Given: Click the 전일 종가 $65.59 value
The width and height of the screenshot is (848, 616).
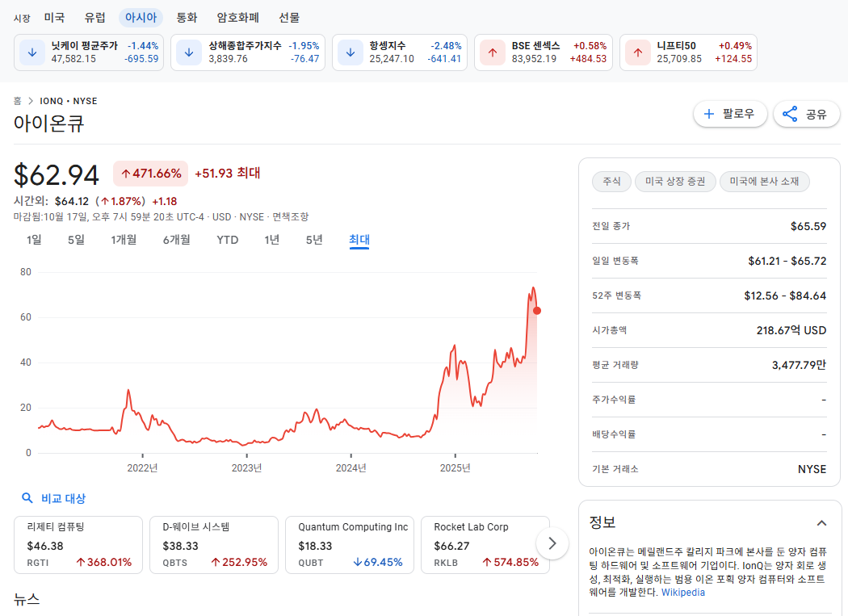Looking at the screenshot, I should (808, 226).
